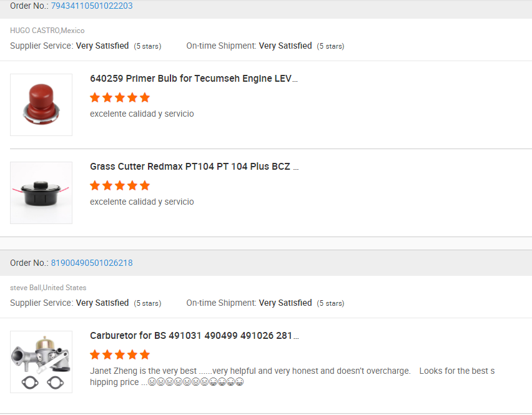
Task: Open the 640259 Primer Bulb product title
Action: (194, 79)
